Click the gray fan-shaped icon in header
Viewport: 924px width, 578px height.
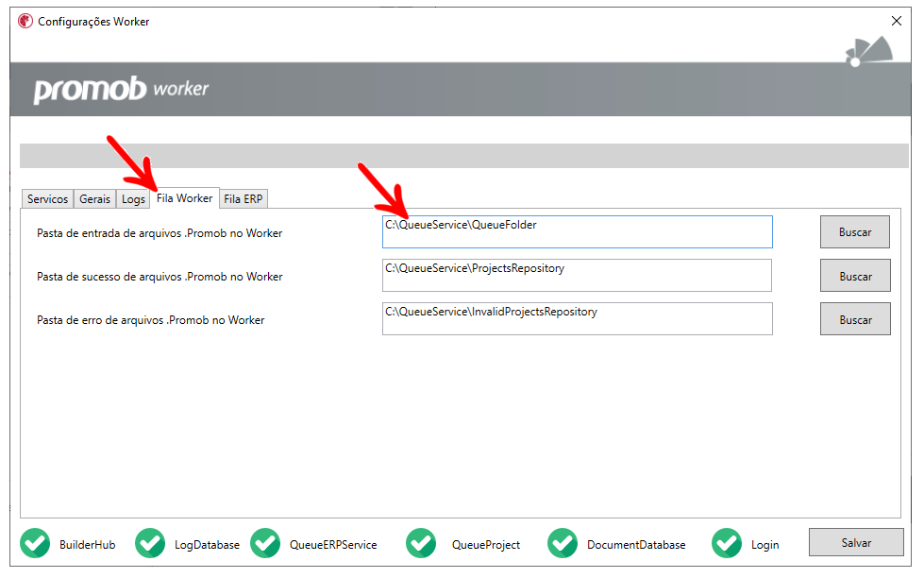869,51
